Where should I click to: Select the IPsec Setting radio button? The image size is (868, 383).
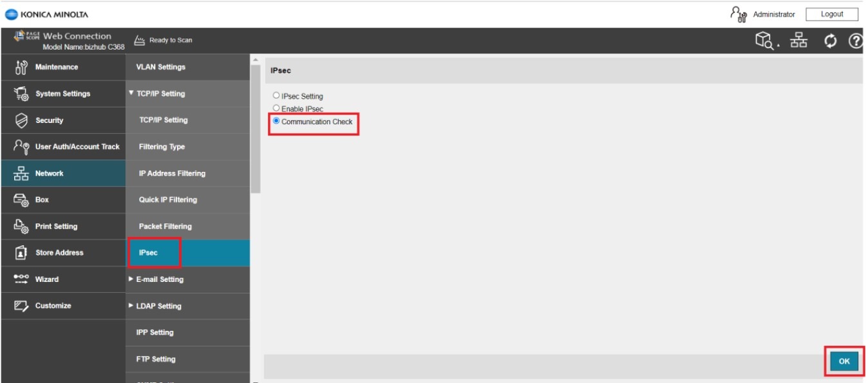click(276, 96)
